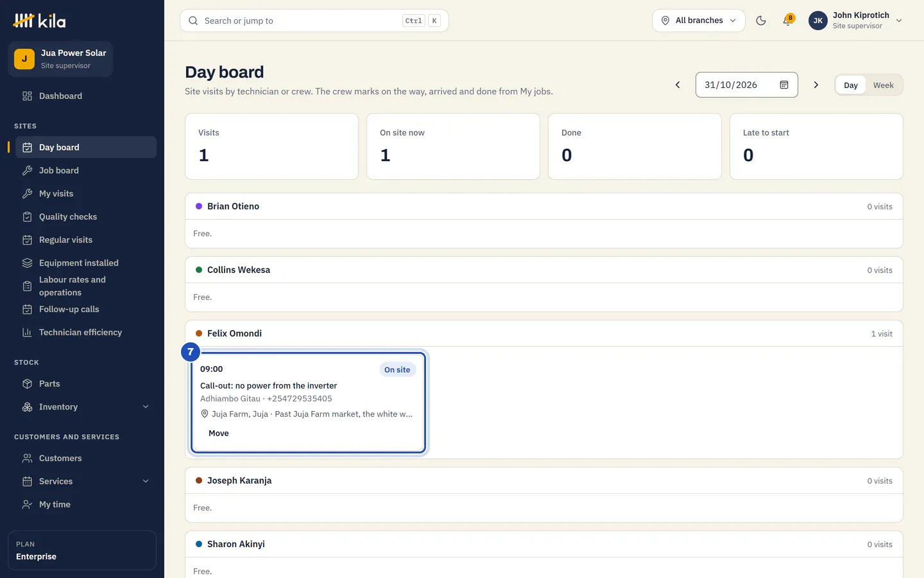Focus the Search or jump to field
924x578 pixels.
[314, 21]
